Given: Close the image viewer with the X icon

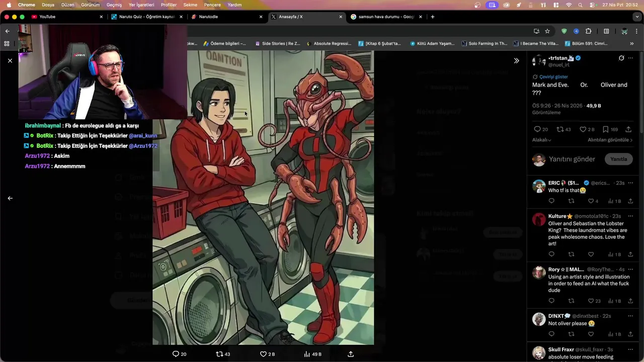Looking at the screenshot, I should pos(10,60).
